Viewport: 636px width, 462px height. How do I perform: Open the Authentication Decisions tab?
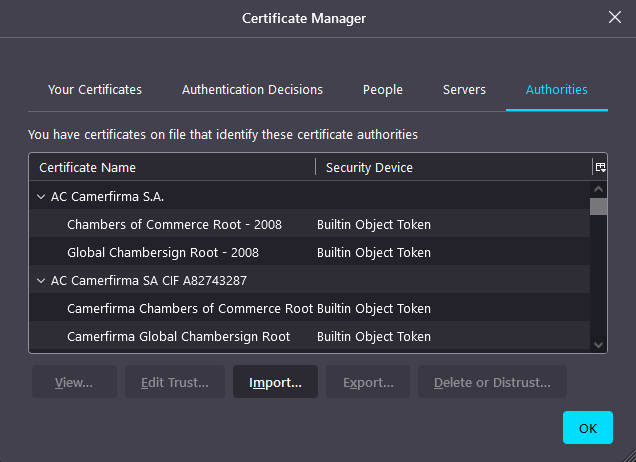(252, 90)
